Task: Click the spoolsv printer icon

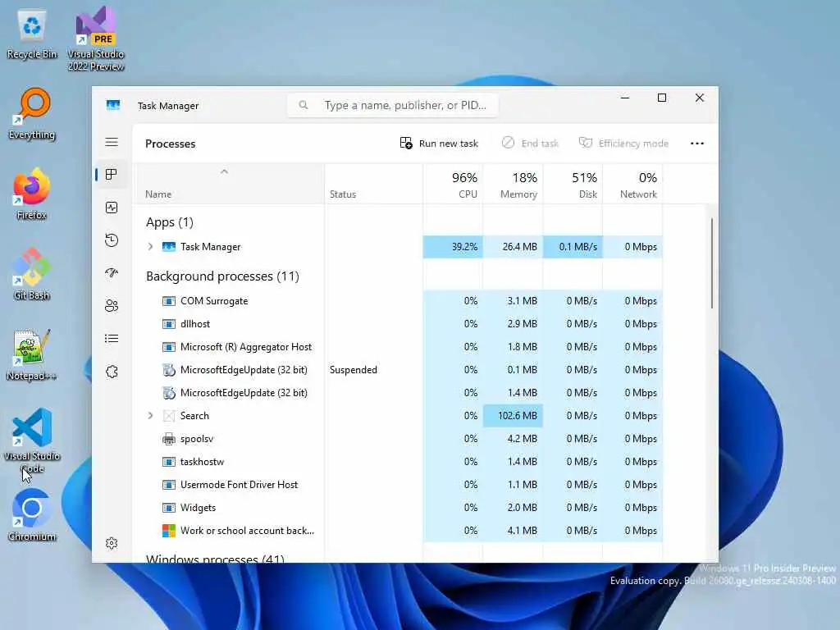Action: tap(169, 439)
